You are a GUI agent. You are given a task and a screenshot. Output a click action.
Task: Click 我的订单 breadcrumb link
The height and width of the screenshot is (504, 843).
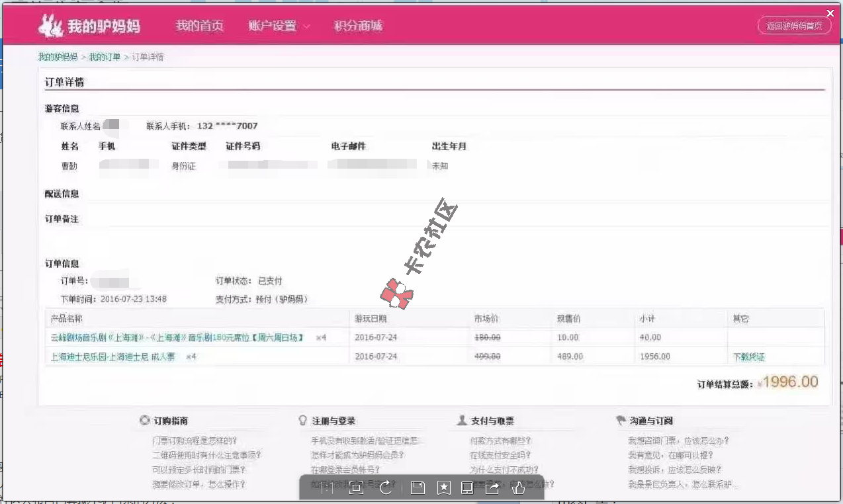(x=105, y=57)
